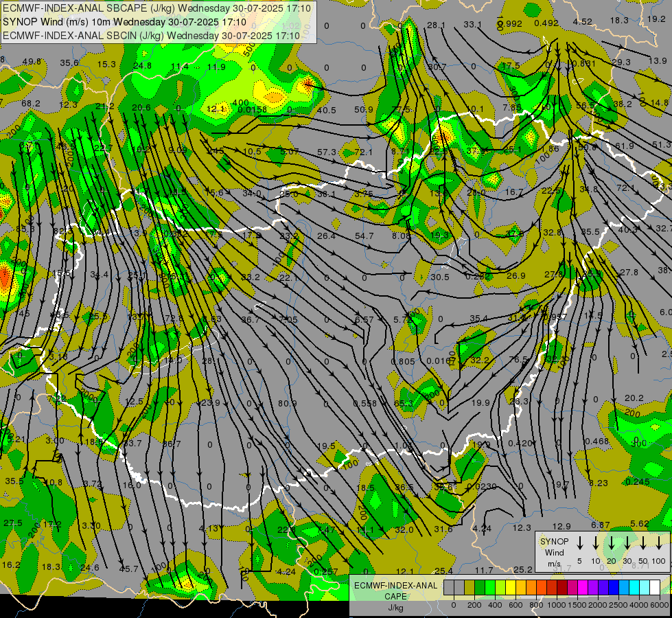Click the map value '49.8'

pyautogui.click(x=32, y=62)
